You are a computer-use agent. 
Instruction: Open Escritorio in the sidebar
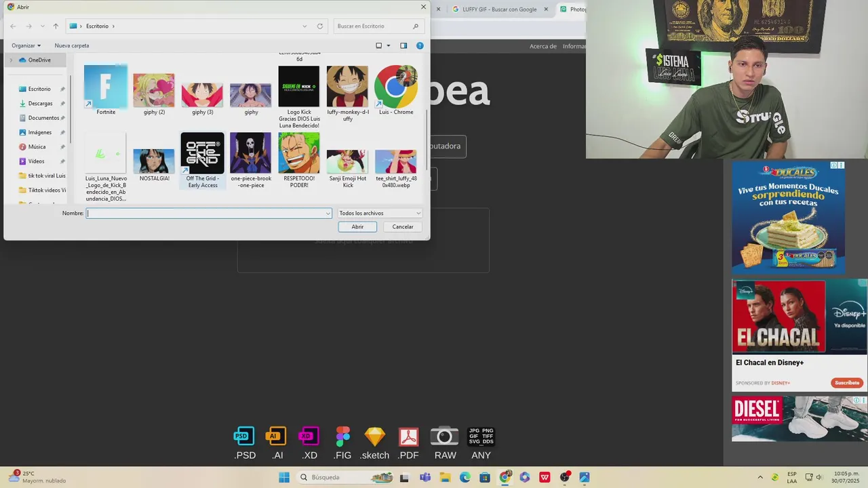pos(39,89)
